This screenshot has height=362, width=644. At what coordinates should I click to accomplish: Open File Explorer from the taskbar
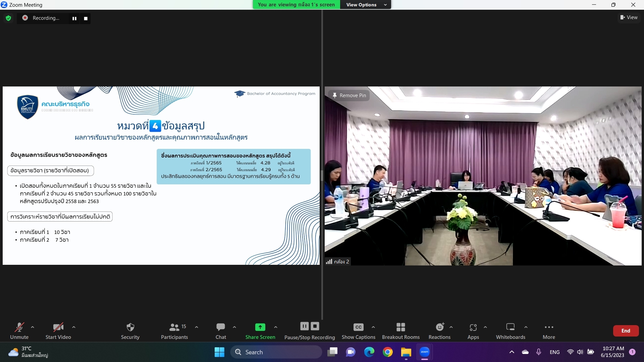coord(406,352)
